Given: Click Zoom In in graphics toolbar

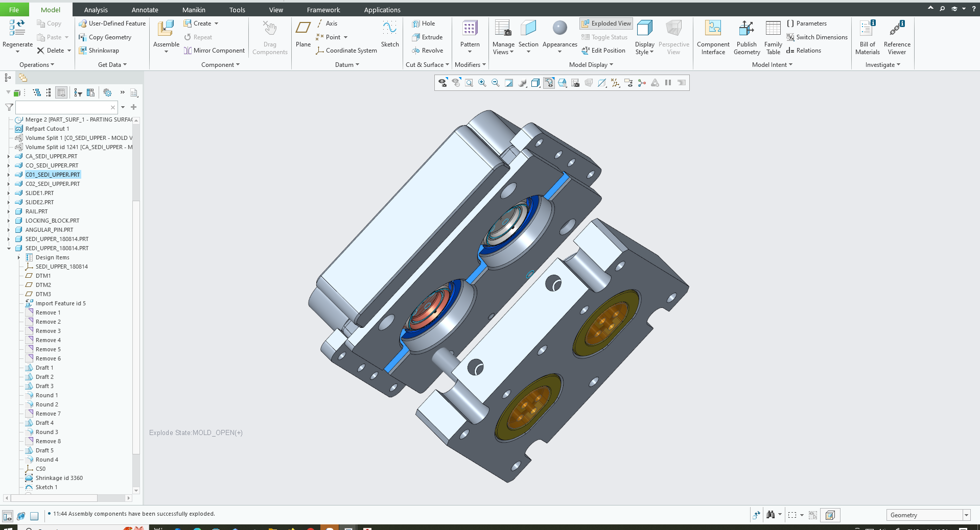Looking at the screenshot, I should pos(482,83).
